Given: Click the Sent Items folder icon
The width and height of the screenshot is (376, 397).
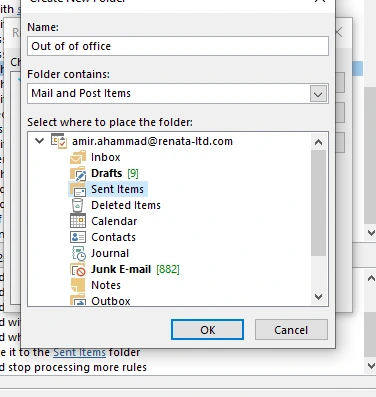Looking at the screenshot, I should [x=78, y=189].
